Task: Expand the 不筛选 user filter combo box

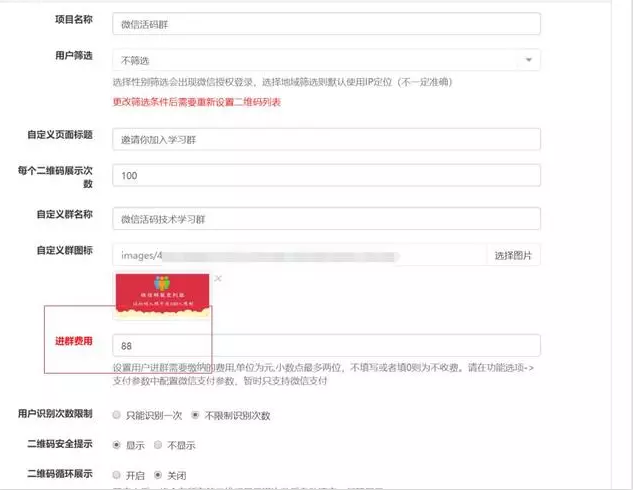Action: 326,60
